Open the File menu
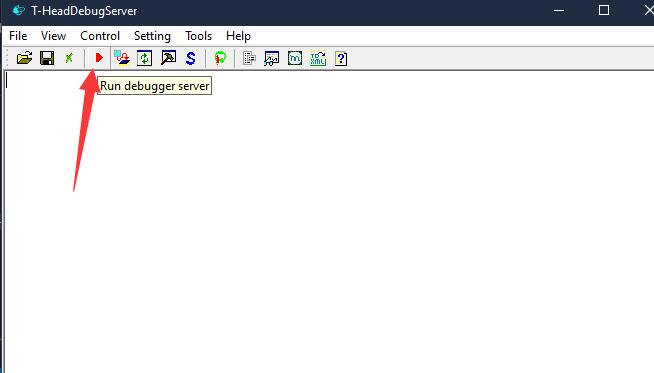Screen dimensions: 654x373 (18, 36)
